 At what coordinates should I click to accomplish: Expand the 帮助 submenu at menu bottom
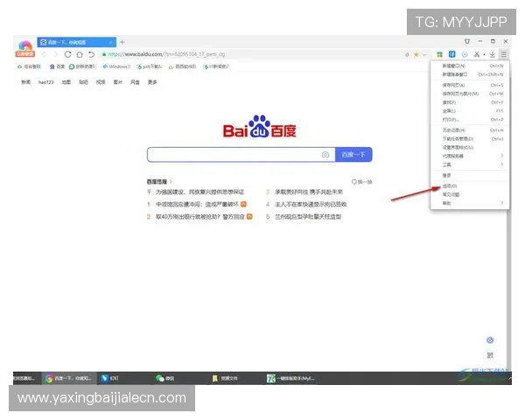tap(470, 203)
